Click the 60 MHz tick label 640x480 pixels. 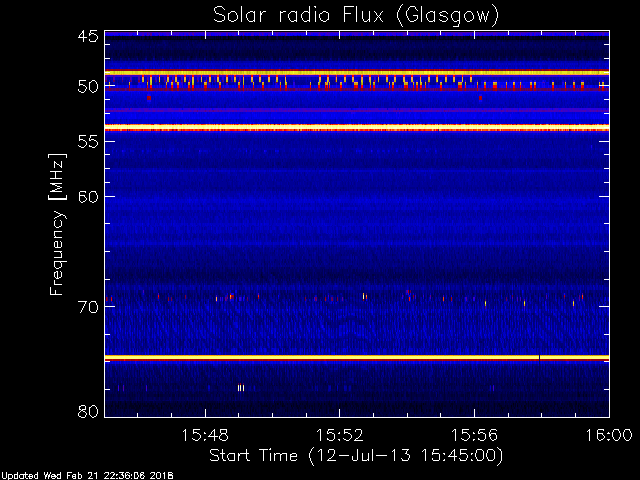(x=88, y=197)
